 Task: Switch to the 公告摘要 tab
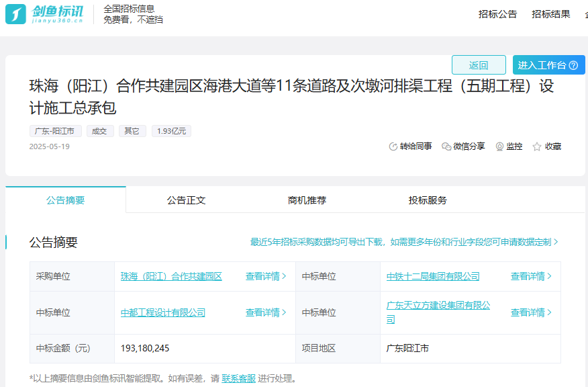pos(66,200)
